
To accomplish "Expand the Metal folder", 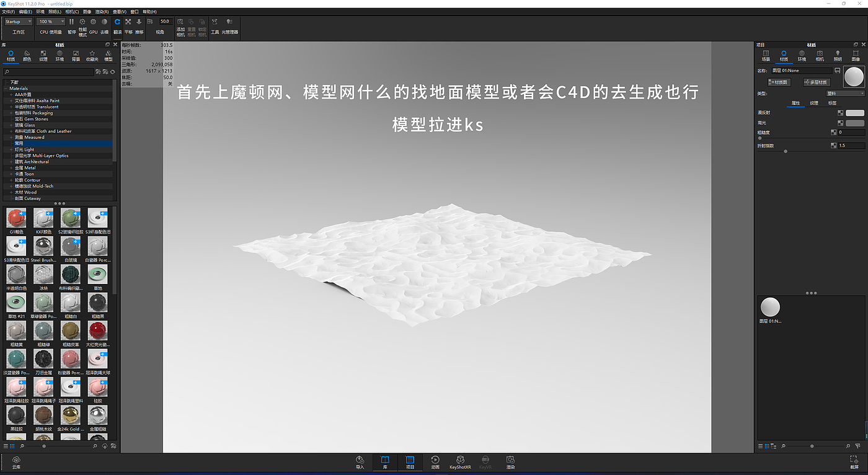I will click(x=11, y=168).
